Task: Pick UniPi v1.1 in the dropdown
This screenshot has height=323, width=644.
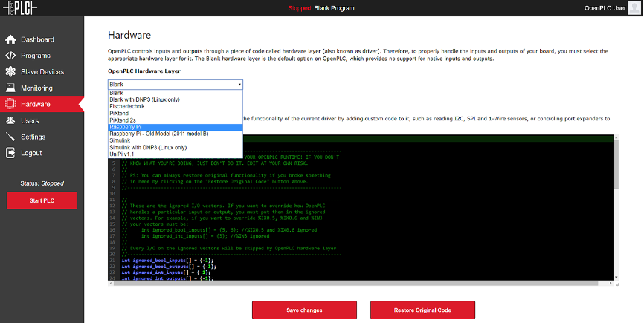Action: (123, 154)
